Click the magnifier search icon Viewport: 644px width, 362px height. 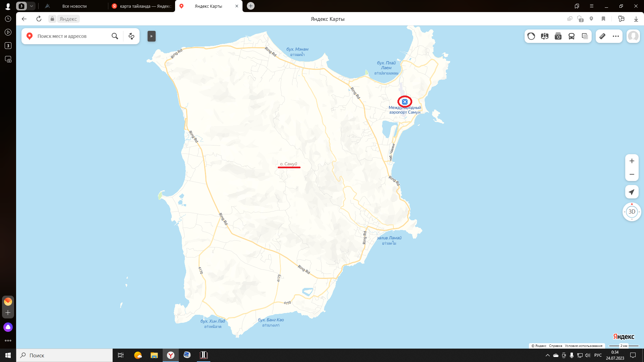[115, 36]
